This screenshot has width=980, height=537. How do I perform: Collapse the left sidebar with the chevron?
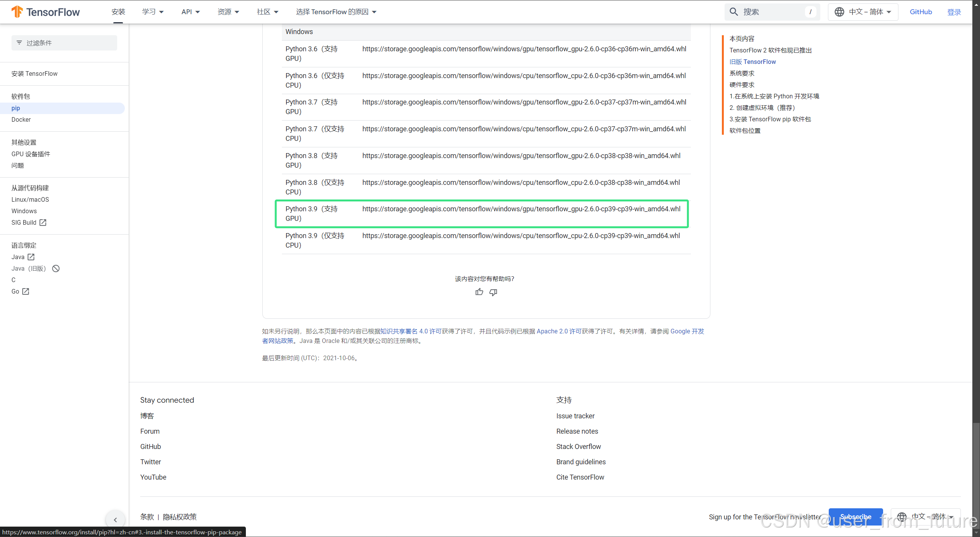coord(115,519)
